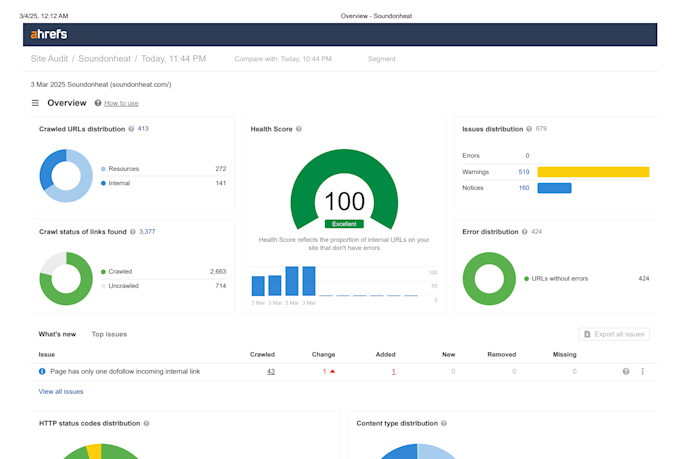
Task: Click Site Audit in the breadcrumb
Action: pos(49,59)
